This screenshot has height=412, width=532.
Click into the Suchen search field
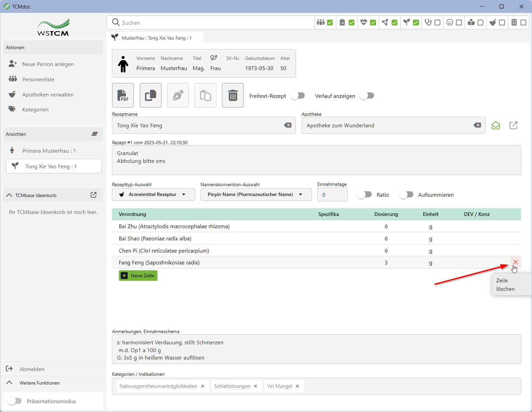(x=216, y=23)
